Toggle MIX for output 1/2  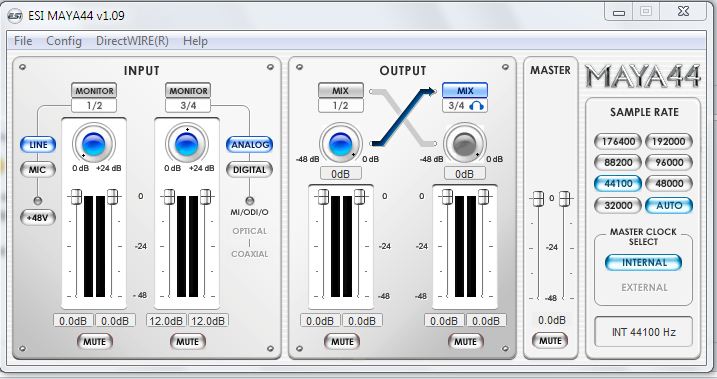[341, 91]
